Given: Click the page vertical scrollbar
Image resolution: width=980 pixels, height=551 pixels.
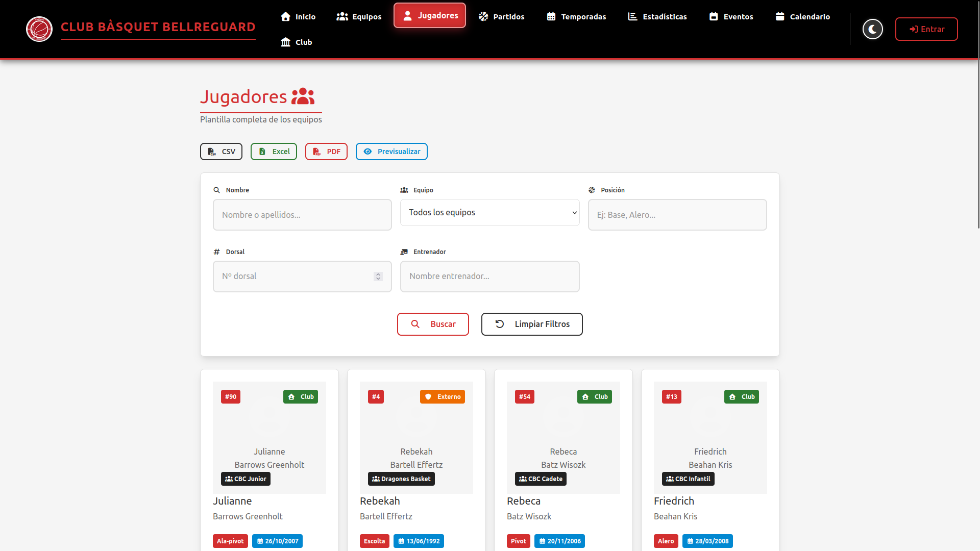Looking at the screenshot, I should (x=978, y=115).
